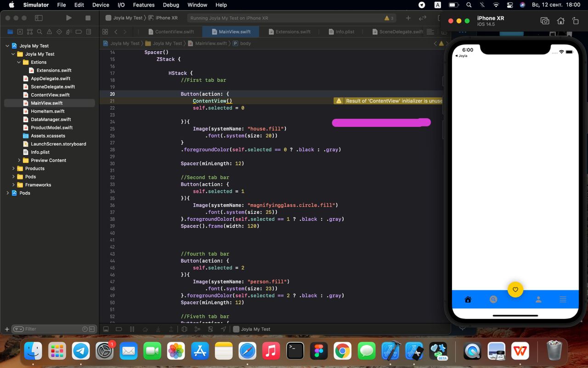Open the find navigator magnifier
Screen dimensions: 588x368
(40, 32)
